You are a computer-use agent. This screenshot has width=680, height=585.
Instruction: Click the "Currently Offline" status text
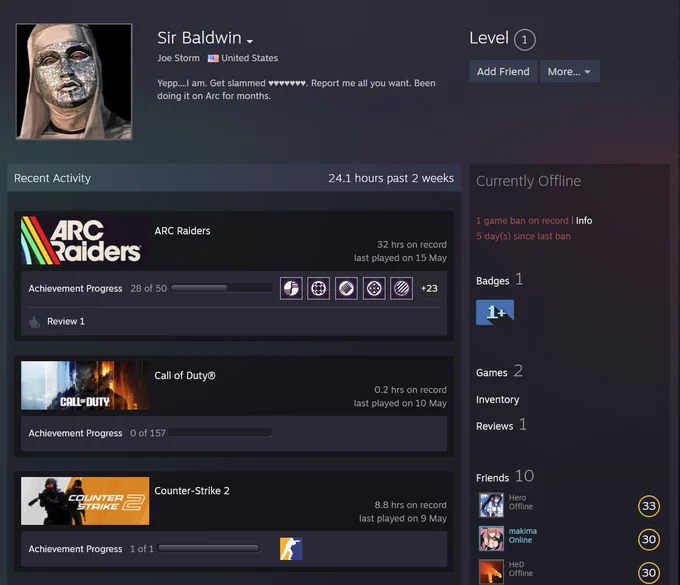pyautogui.click(x=528, y=181)
